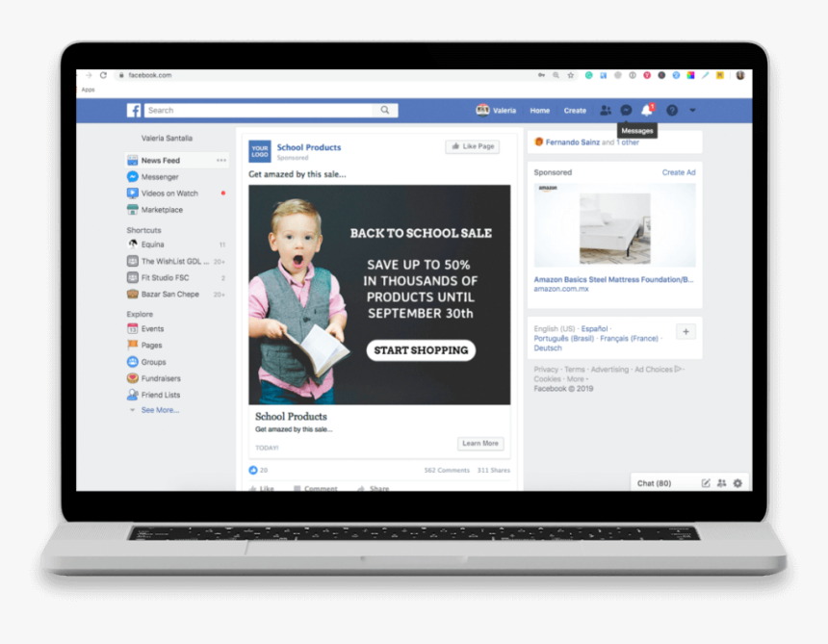Open the Create menu item

[x=575, y=111]
